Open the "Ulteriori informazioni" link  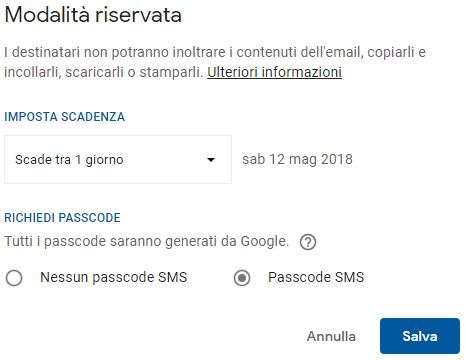coord(274,72)
